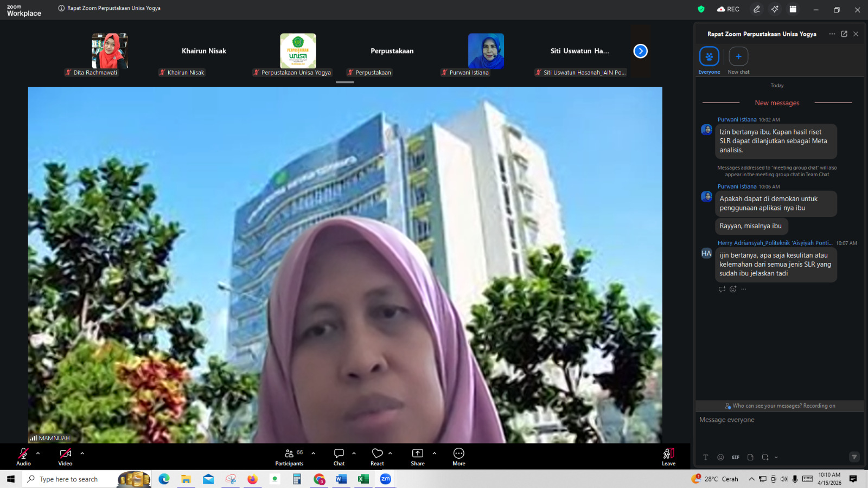Open the React emoji menu
The width and height of the screenshot is (868, 488).
377,456
